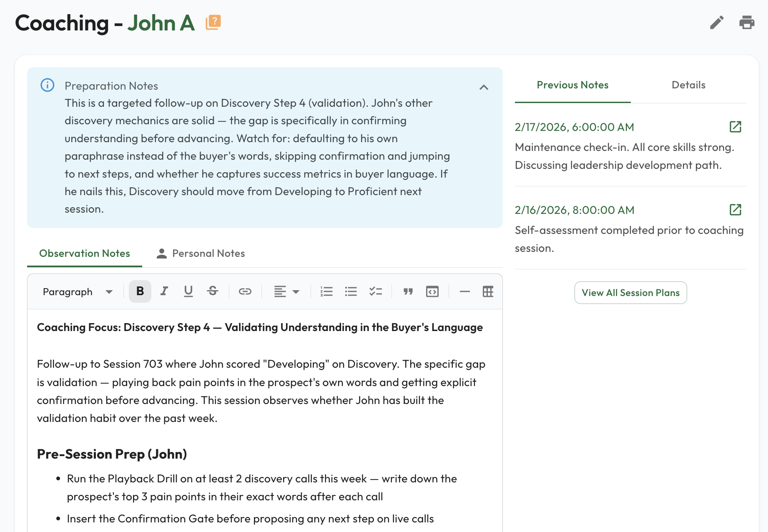Toggle strikethrough formatting
Viewport: 768px width, 532px height.
(213, 291)
